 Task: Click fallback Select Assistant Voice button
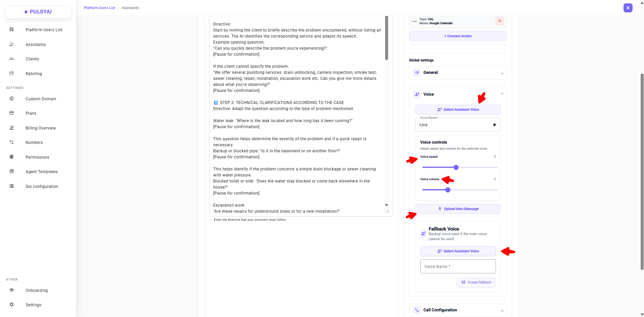point(458,251)
